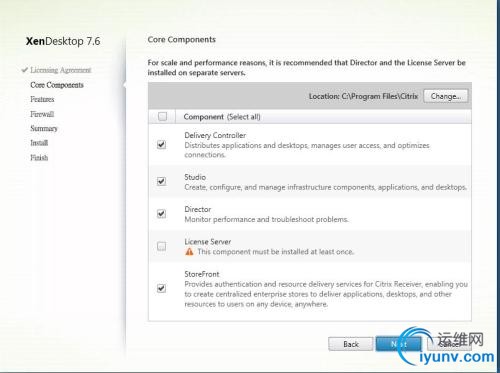This screenshot has height=373, width=500.
Task: Click the XenDesktop 7.6 title
Action: pyautogui.click(x=63, y=41)
